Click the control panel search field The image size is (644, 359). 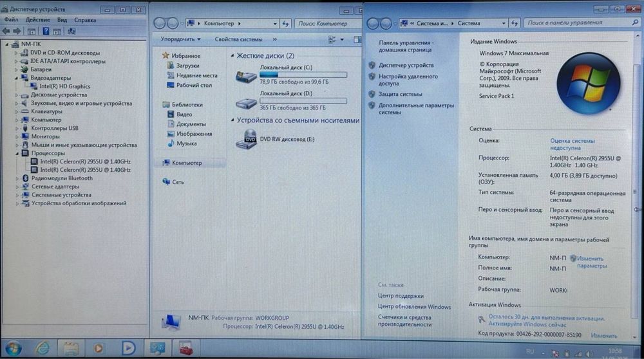pos(581,23)
